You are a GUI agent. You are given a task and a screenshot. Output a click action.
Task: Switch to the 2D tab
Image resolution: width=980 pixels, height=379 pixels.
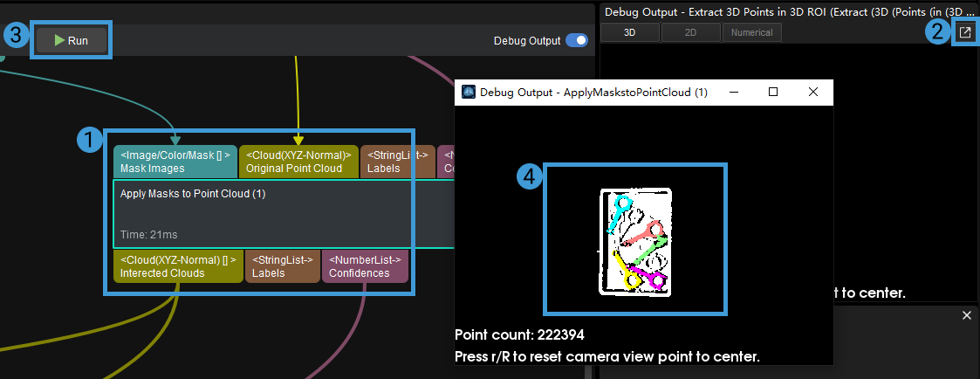tap(690, 32)
